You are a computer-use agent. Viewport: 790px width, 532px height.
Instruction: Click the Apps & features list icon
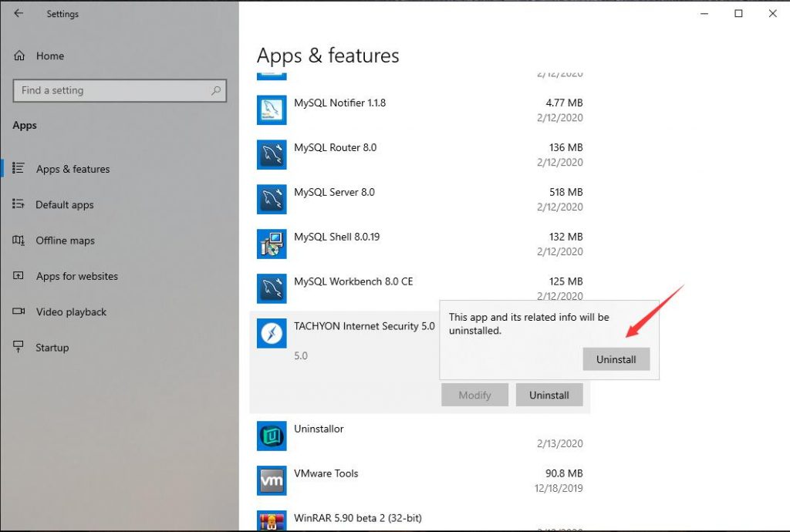coord(19,168)
